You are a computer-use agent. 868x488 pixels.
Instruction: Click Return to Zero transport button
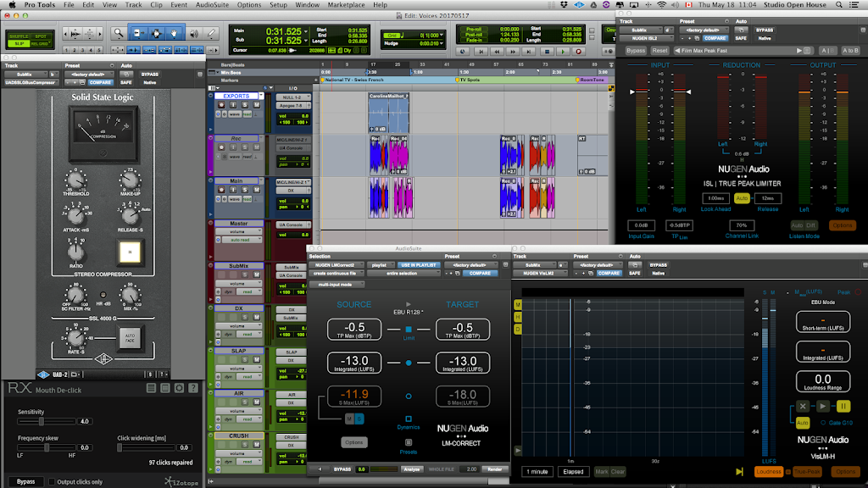point(481,52)
